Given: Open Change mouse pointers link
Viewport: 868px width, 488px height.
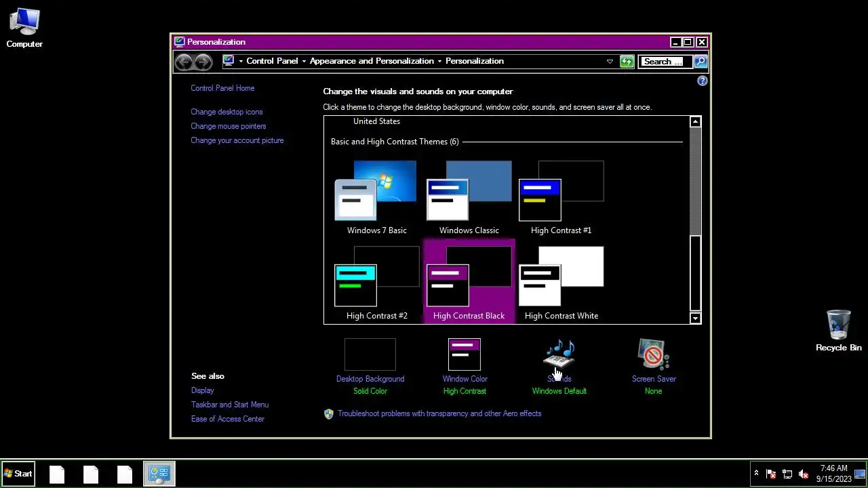Looking at the screenshot, I should pos(229,126).
